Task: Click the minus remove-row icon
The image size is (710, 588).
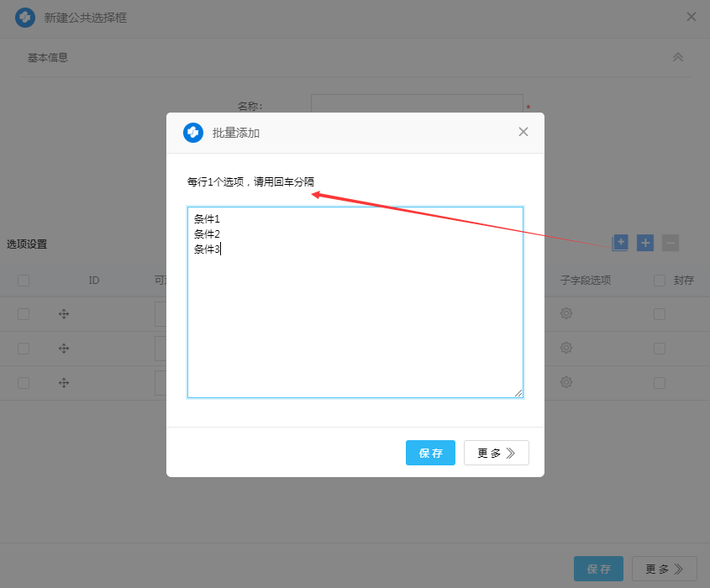Action: coord(670,243)
